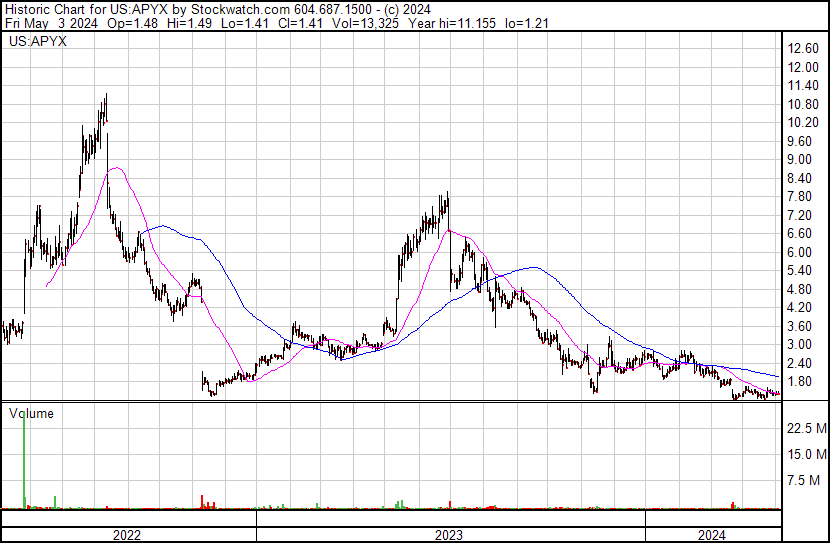The image size is (830, 543).
Task: Click the 2023 year label on timeline
Action: tap(449, 535)
